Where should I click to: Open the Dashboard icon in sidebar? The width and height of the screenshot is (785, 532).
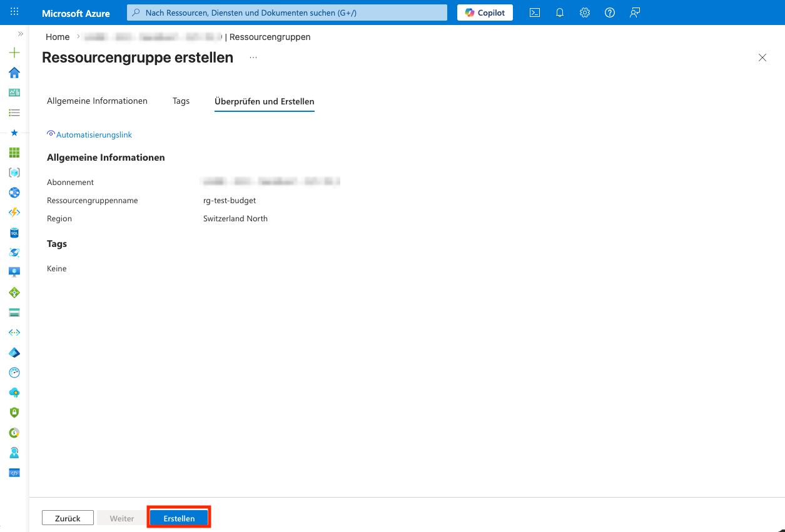pos(14,93)
